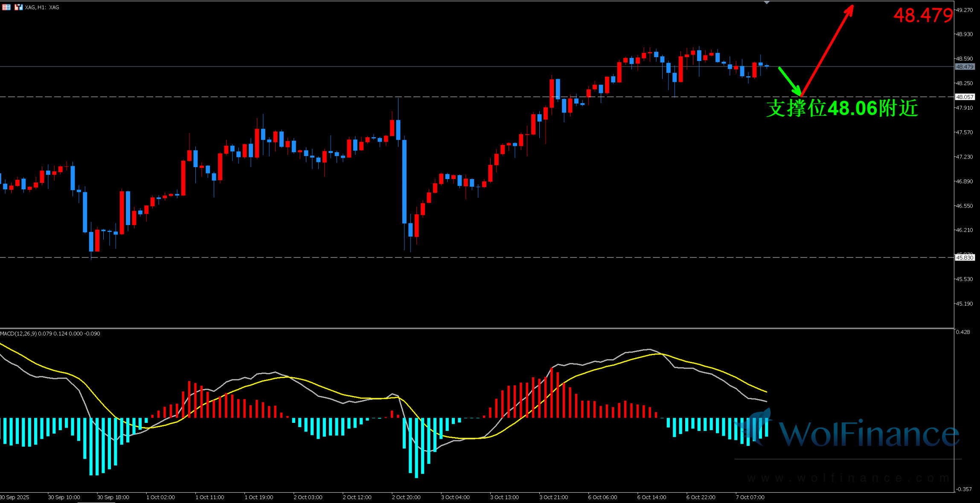Click the One Click Trading panel icon
This screenshot has height=503, width=980.
(18, 7)
